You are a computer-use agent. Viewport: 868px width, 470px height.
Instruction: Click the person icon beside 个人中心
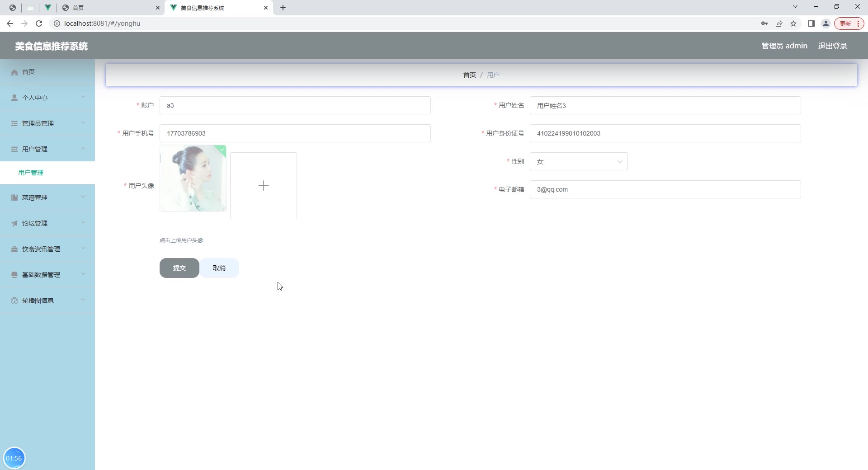click(14, 98)
